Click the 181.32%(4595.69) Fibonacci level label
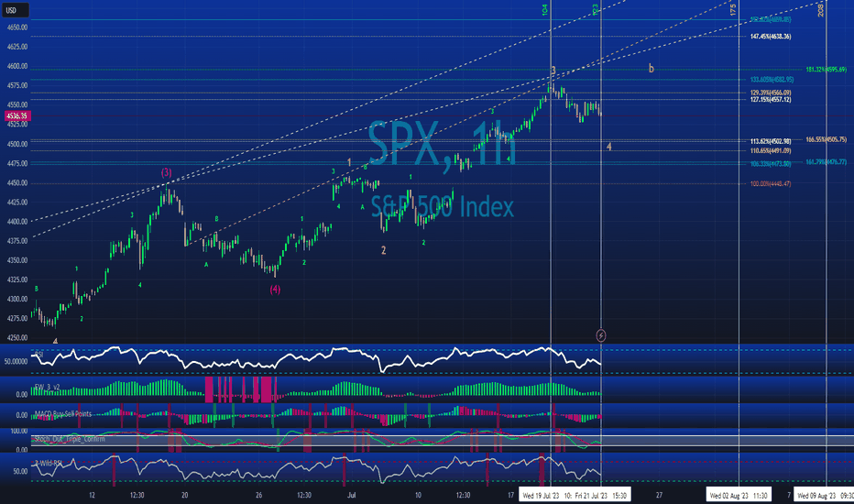Screen dimensions: 854x504 (827, 70)
